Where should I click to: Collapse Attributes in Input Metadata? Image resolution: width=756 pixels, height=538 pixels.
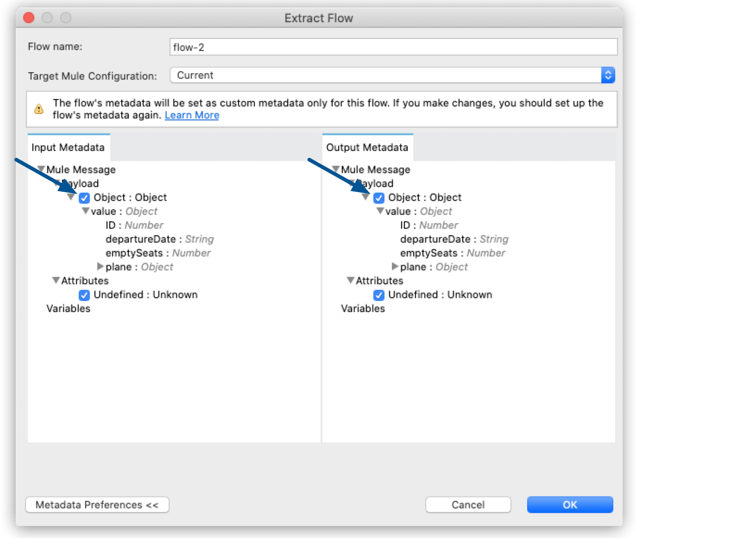point(56,281)
